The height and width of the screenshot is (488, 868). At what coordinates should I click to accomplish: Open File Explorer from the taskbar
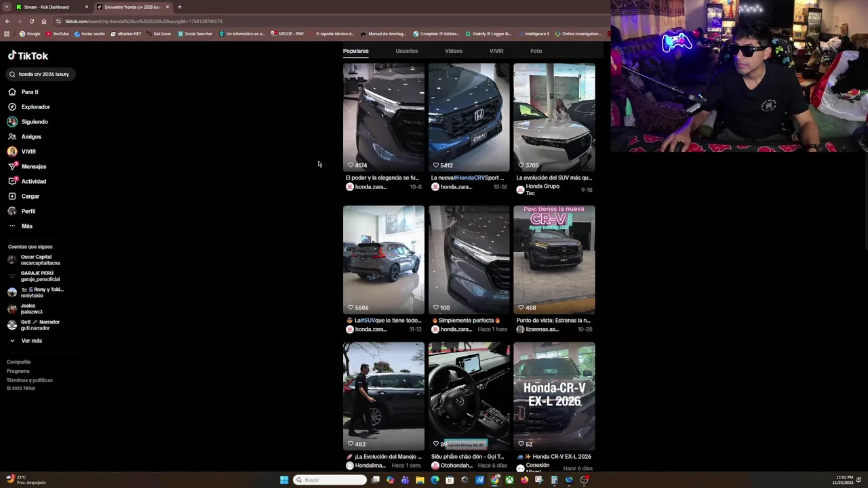[420, 480]
